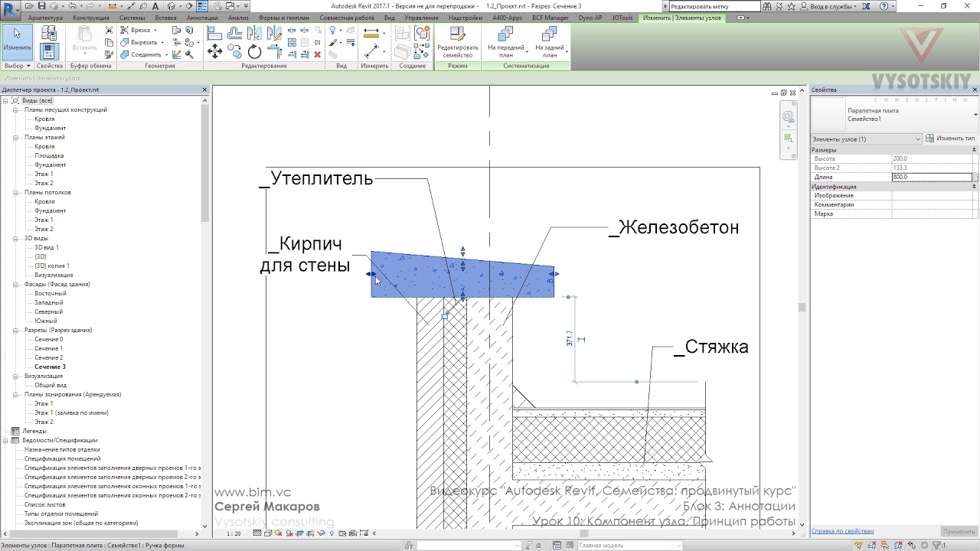This screenshot has width=980, height=551.
Task: Click the Help question mark icon in title bar
Action: pyautogui.click(x=882, y=6)
